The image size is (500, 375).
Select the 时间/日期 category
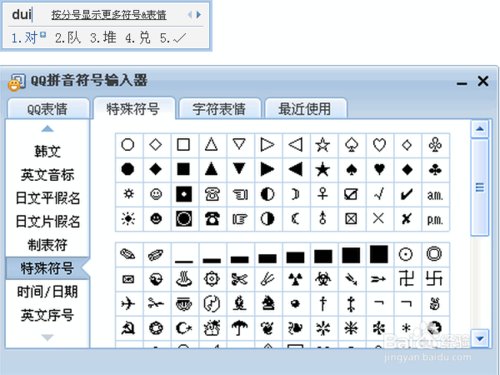click(x=48, y=292)
